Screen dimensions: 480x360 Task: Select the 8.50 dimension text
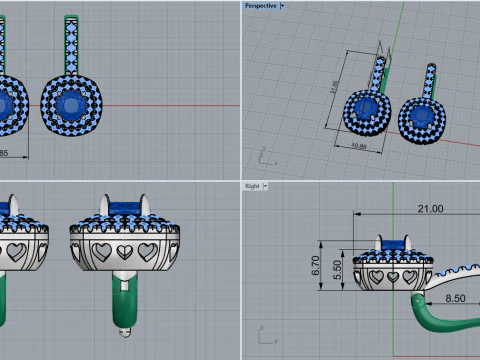coord(455,298)
